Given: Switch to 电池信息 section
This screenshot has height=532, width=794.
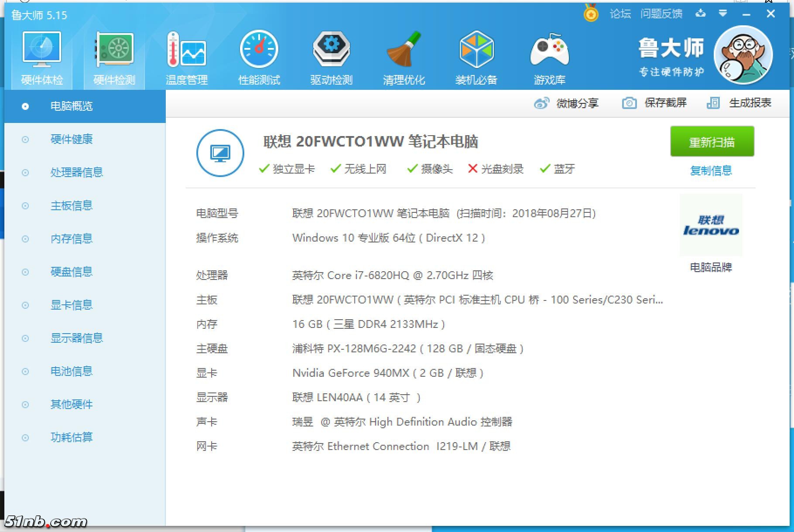Looking at the screenshot, I should pyautogui.click(x=72, y=372).
